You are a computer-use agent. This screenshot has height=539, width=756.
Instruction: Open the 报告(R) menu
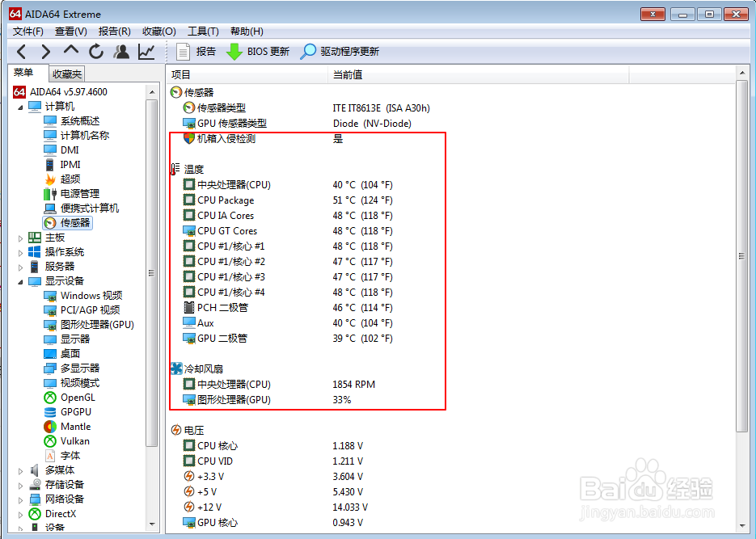[114, 32]
